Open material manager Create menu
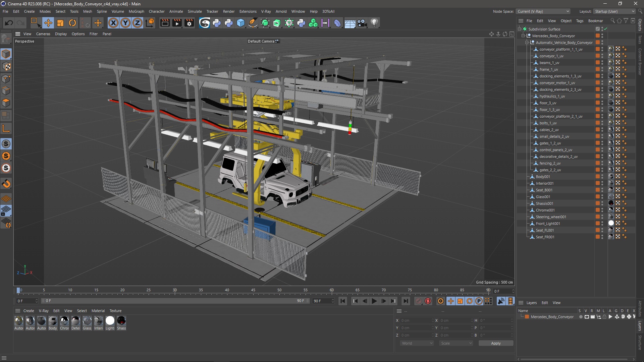 29,311
